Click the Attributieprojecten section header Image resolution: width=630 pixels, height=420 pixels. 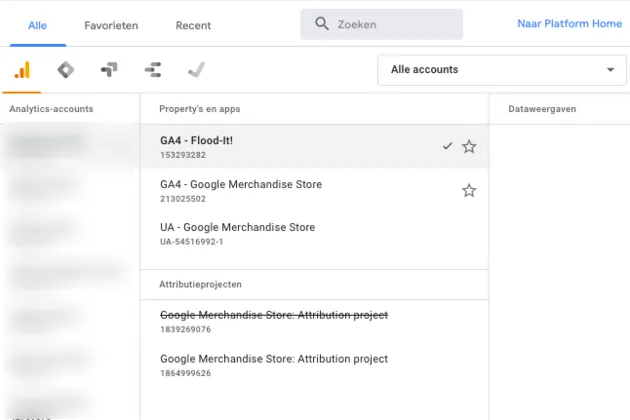click(200, 285)
